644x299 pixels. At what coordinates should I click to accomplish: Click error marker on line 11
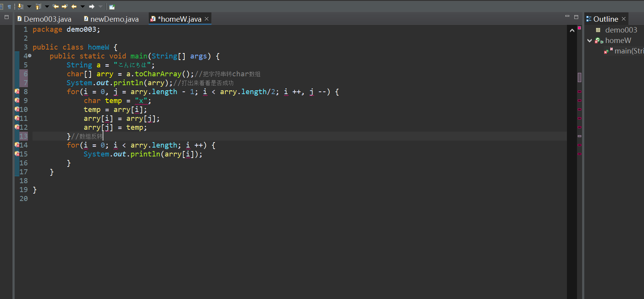[x=17, y=118]
